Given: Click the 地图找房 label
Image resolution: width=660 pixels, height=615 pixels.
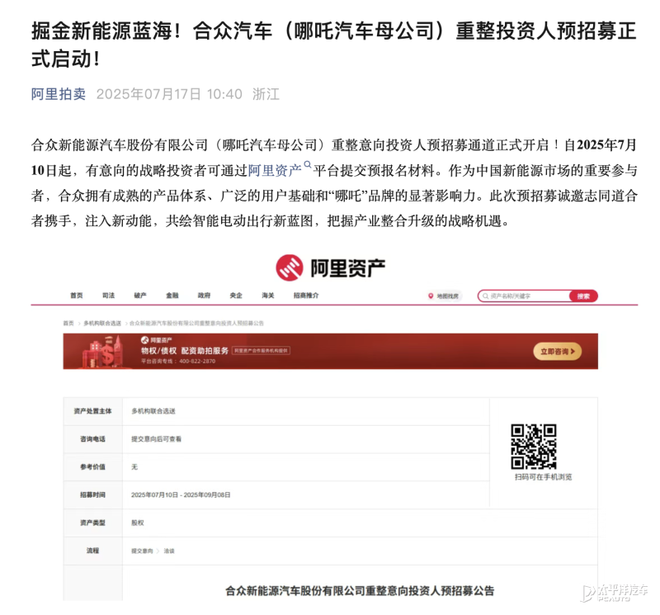Looking at the screenshot, I should pyautogui.click(x=448, y=296).
